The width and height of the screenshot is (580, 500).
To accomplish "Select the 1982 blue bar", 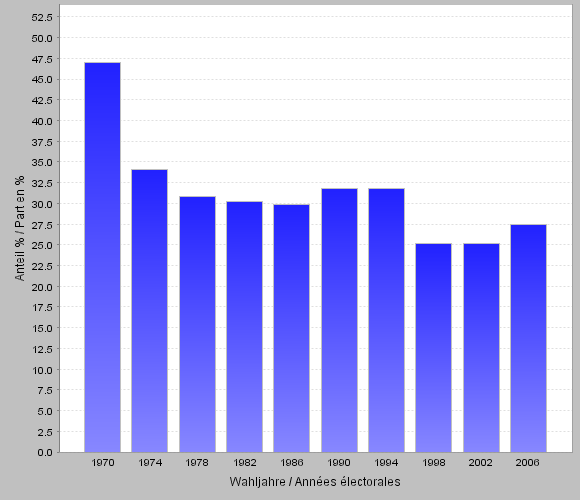I will click(x=245, y=327).
